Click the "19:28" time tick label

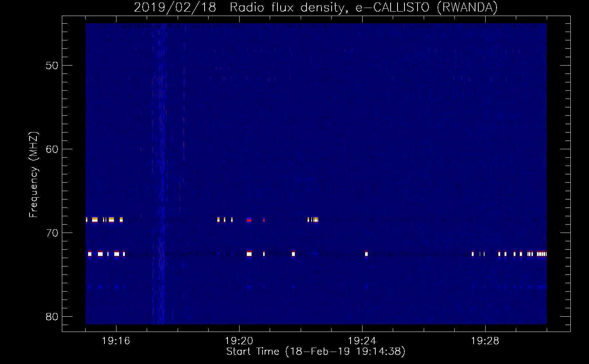(485, 341)
